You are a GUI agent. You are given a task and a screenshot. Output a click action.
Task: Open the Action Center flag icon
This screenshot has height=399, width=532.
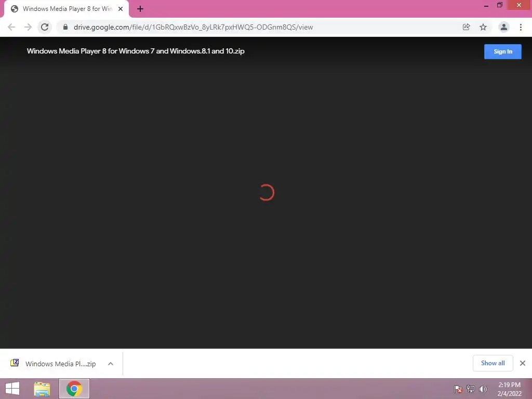458,389
